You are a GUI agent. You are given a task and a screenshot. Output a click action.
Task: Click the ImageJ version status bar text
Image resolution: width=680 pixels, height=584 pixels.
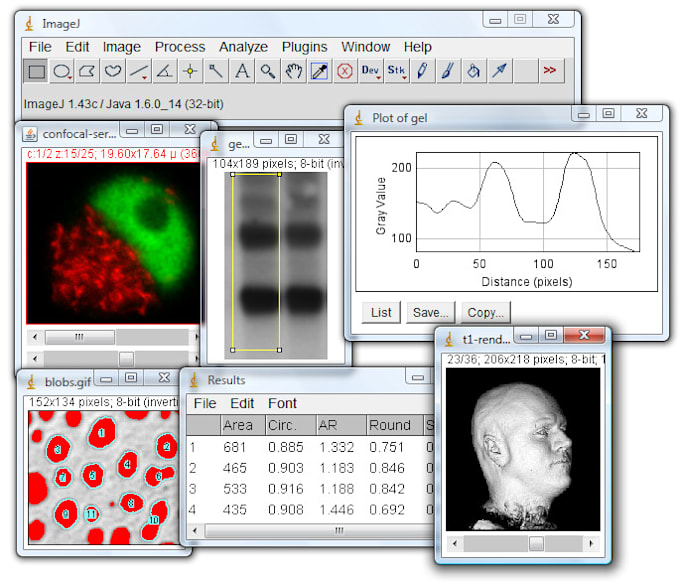124,104
